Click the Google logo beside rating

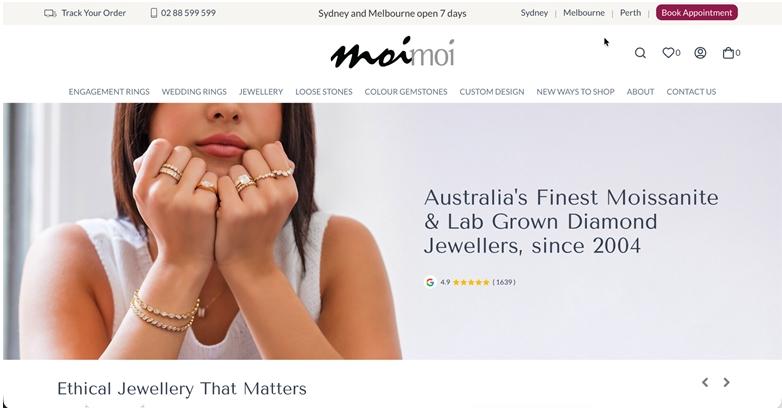click(430, 282)
